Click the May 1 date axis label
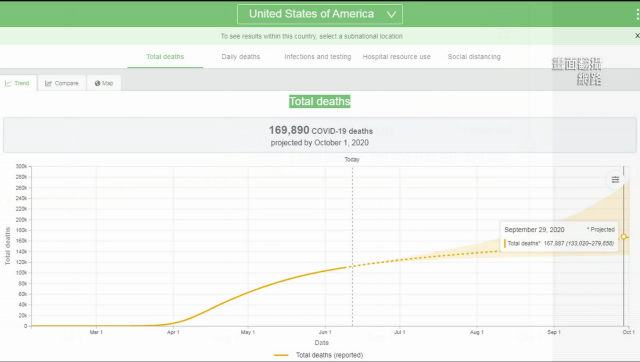 (x=248, y=333)
